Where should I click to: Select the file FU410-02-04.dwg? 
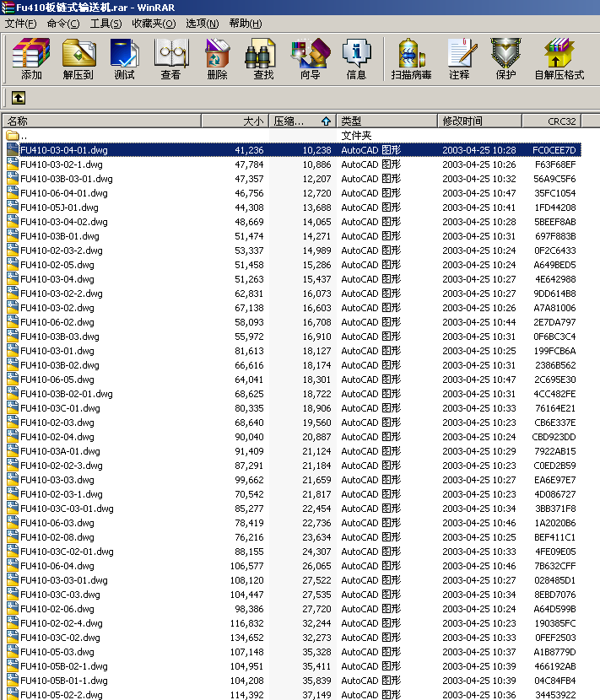(57, 437)
